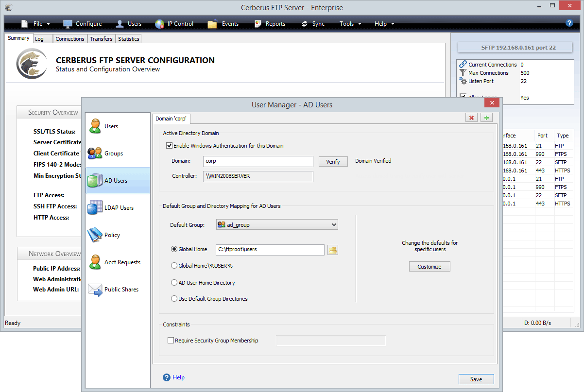This screenshot has height=392, width=584.
Task: Open IP Control from toolbar
Action: (174, 24)
